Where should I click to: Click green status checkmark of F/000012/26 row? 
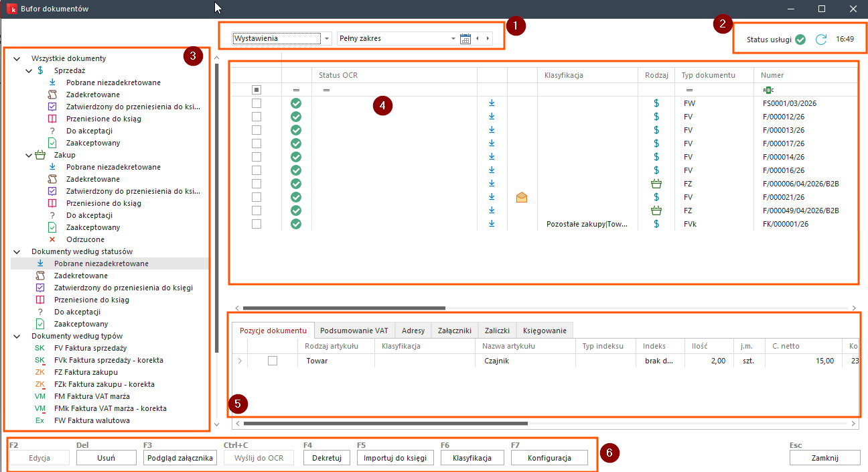[x=296, y=117]
